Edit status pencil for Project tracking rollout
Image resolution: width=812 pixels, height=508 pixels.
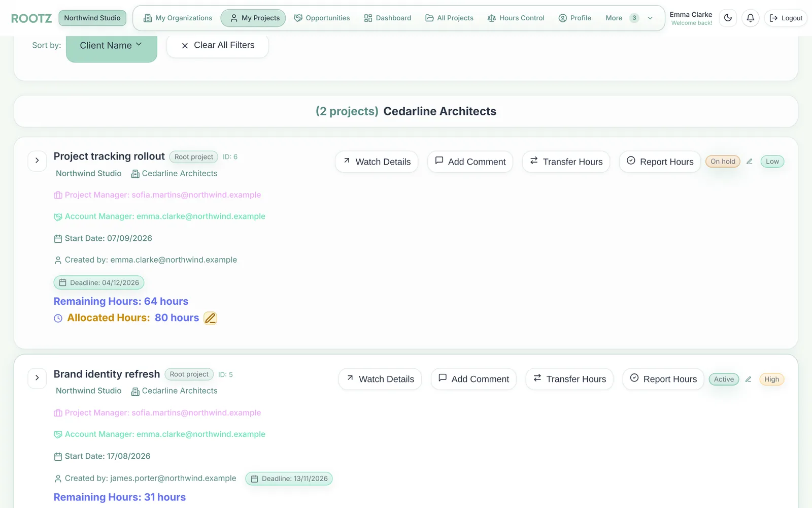click(x=749, y=162)
